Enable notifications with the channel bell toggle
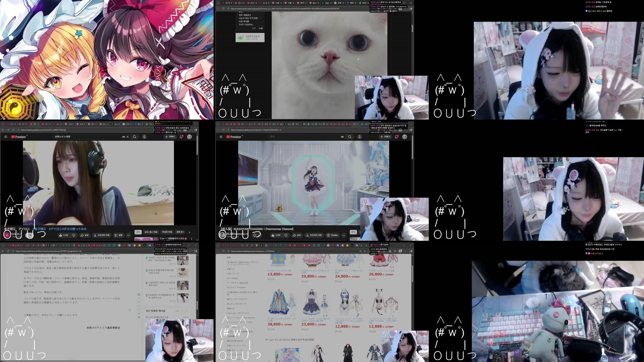 255,235
